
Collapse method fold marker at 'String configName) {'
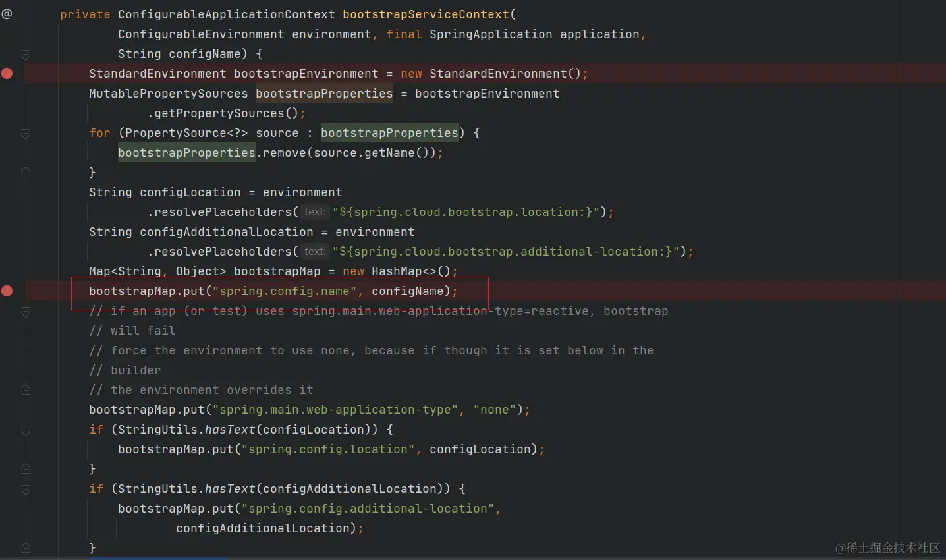26,54
